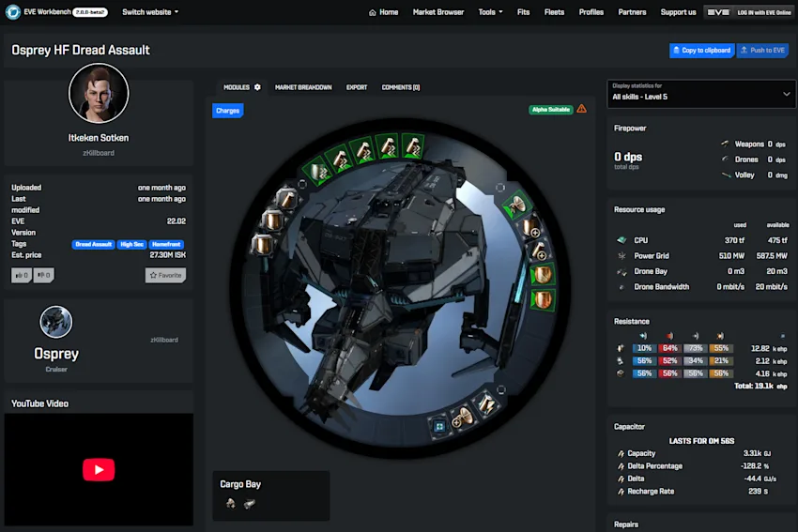Image resolution: width=798 pixels, height=532 pixels.
Task: Open zKillboard link under Itkeken Sotken
Action: pyautogui.click(x=99, y=153)
